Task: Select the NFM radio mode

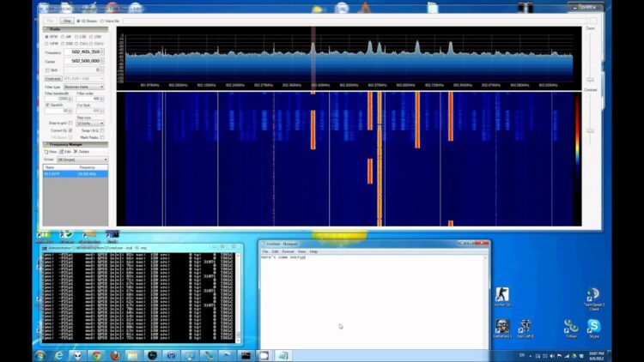Action: click(47, 37)
